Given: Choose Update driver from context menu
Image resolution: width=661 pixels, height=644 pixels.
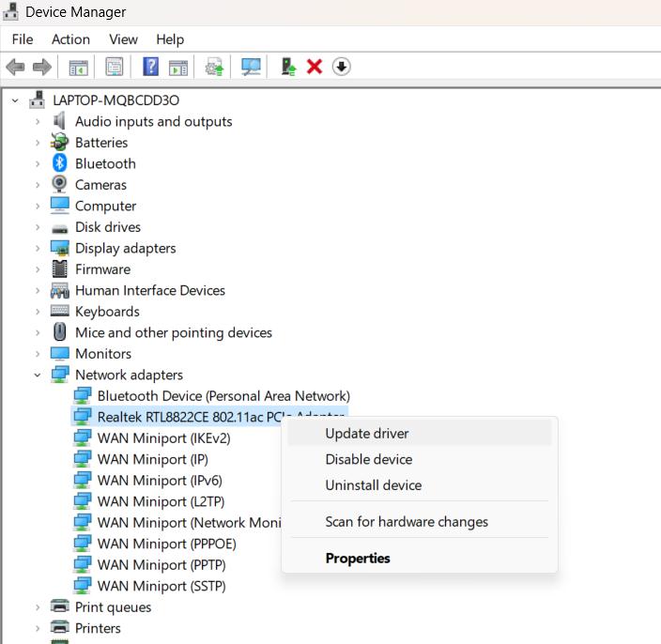Looking at the screenshot, I should click(x=367, y=434).
